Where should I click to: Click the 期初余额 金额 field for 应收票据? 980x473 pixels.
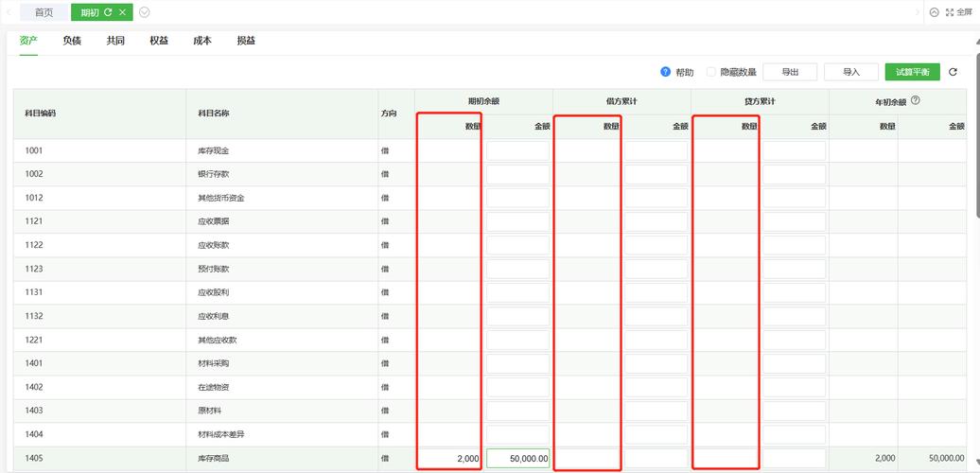pos(517,221)
